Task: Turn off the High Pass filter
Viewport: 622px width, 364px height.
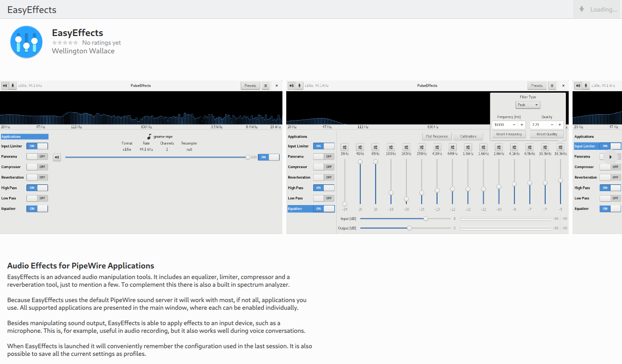Action: tap(324, 187)
